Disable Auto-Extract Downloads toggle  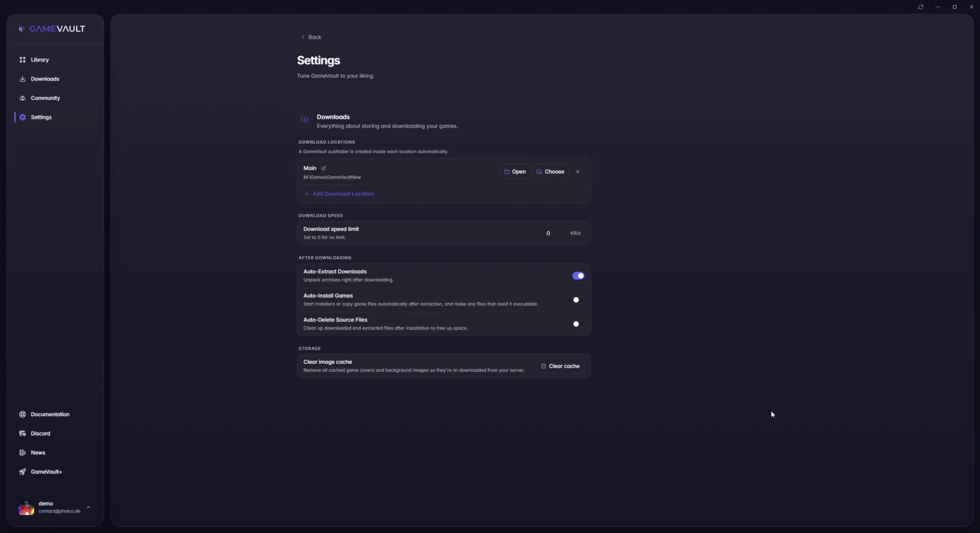578,276
